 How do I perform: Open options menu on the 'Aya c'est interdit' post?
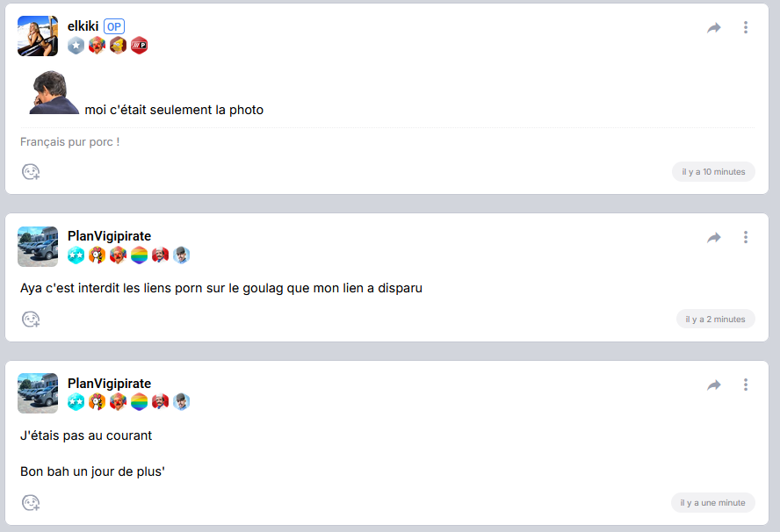click(745, 237)
